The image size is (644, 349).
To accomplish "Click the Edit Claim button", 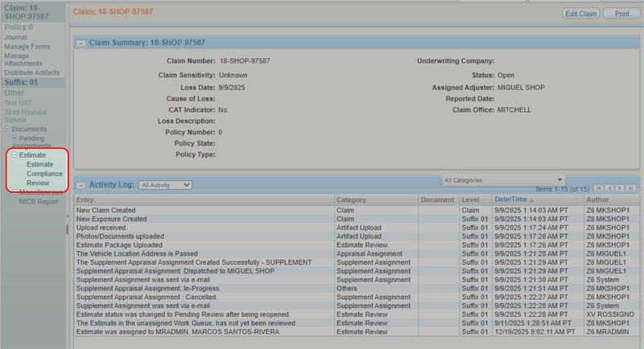I will click(581, 14).
